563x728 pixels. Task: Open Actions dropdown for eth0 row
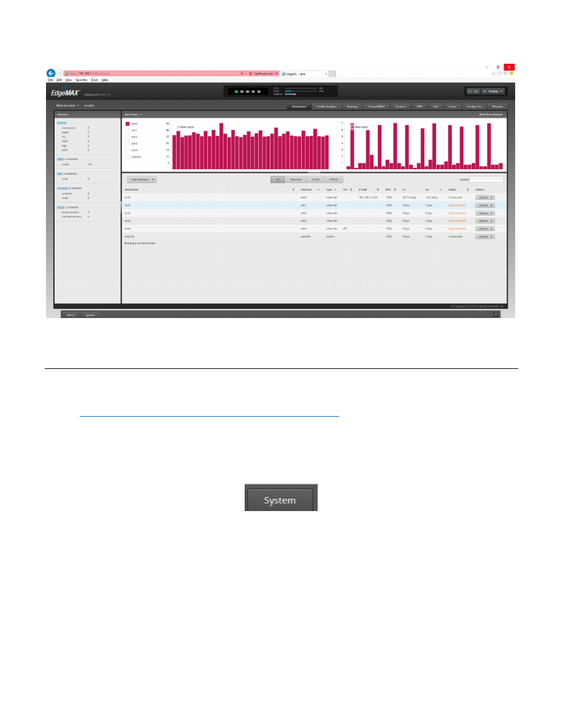pyautogui.click(x=484, y=198)
